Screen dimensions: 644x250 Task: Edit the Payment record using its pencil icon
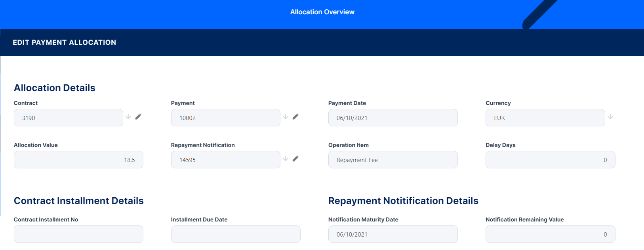click(x=295, y=116)
